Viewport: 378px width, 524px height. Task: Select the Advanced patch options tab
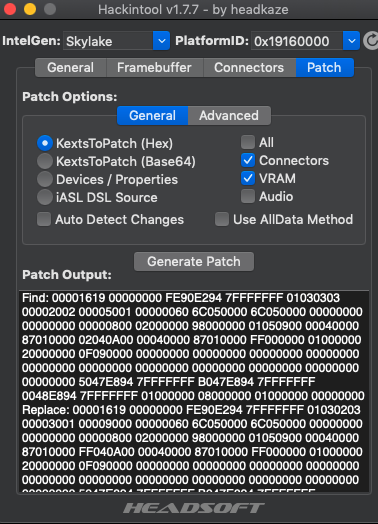coord(229,116)
